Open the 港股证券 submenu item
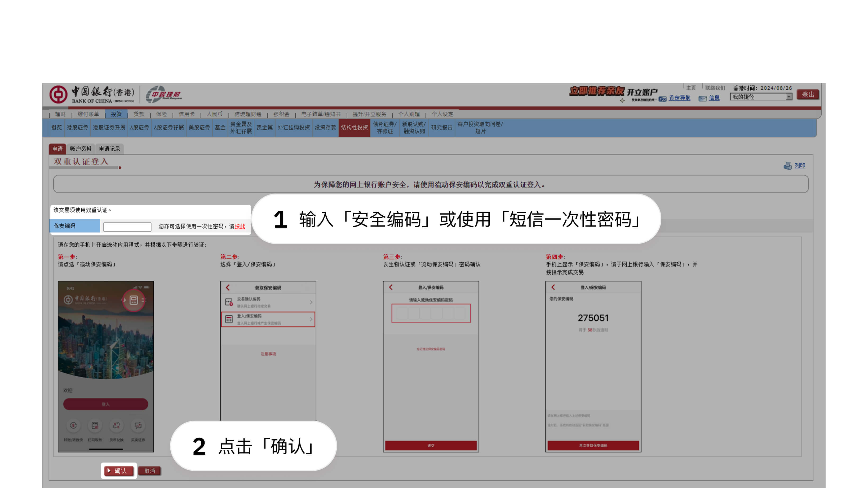 77,128
